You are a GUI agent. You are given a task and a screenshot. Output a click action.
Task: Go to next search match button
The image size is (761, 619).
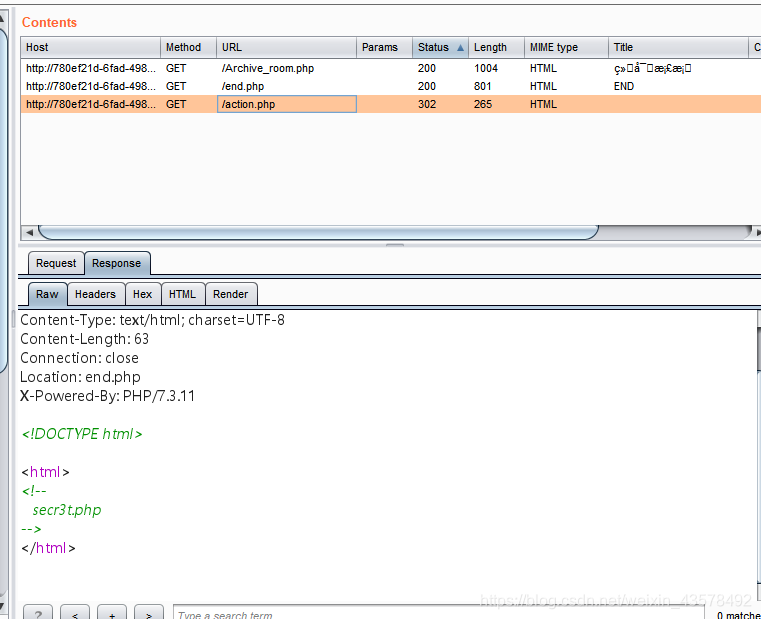click(149, 613)
